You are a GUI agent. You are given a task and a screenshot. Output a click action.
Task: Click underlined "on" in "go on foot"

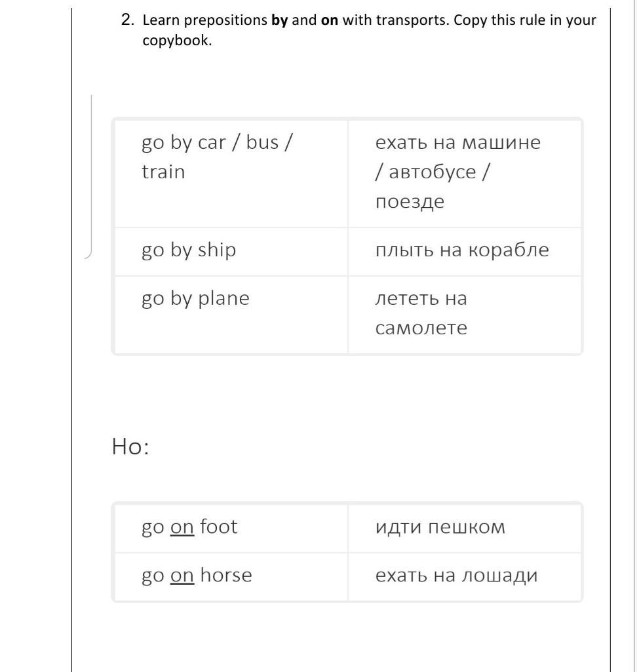tap(182, 527)
